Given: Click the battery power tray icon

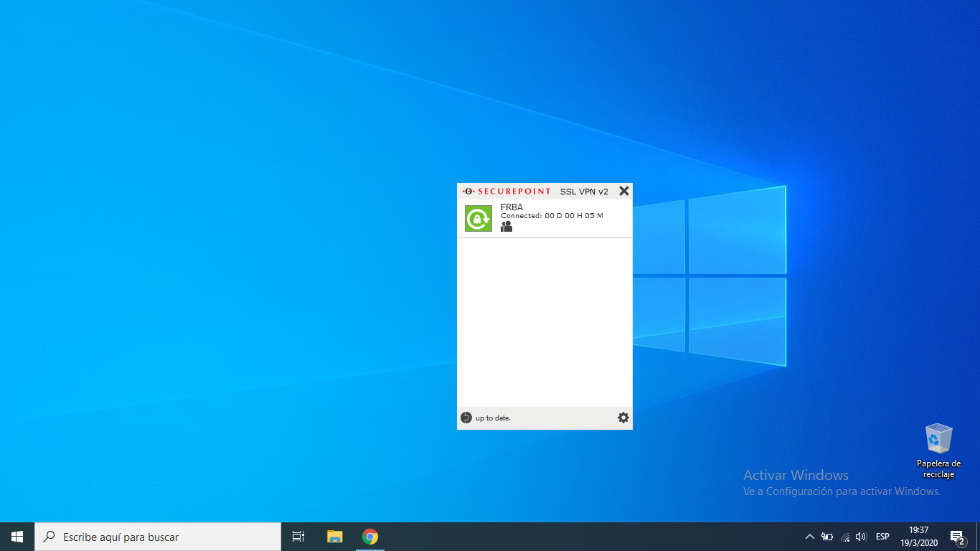Looking at the screenshot, I should click(827, 537).
